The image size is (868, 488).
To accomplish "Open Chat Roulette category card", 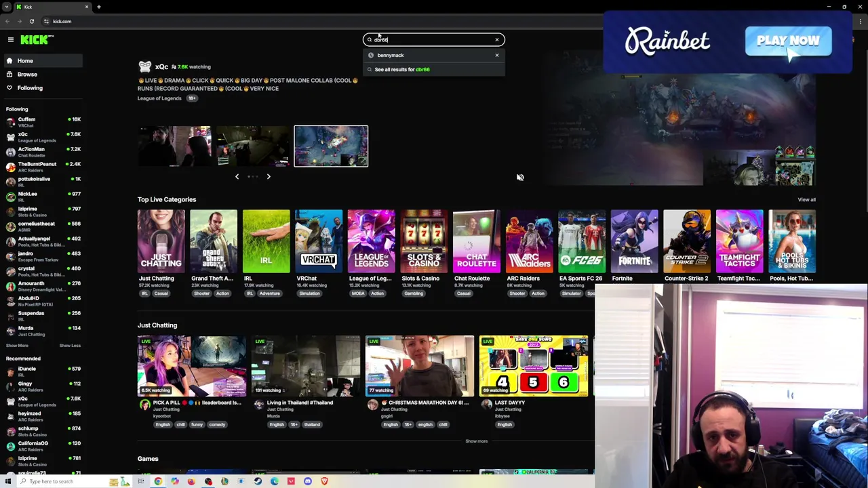I will [x=476, y=241].
